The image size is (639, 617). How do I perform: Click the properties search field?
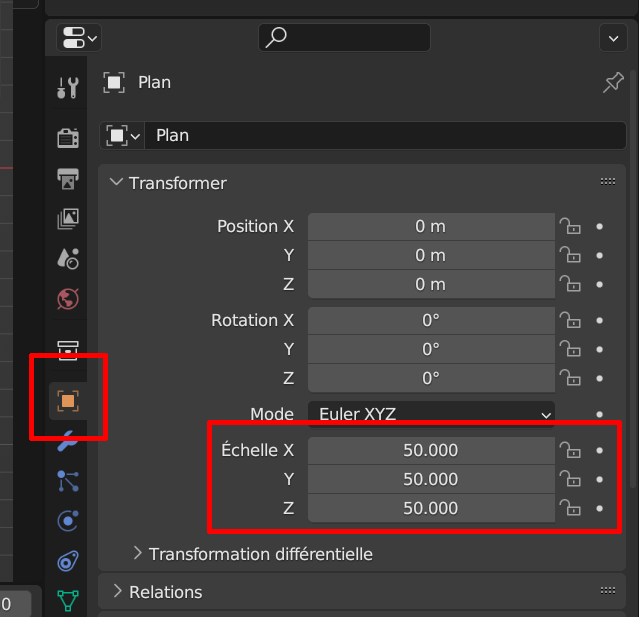tap(345, 38)
